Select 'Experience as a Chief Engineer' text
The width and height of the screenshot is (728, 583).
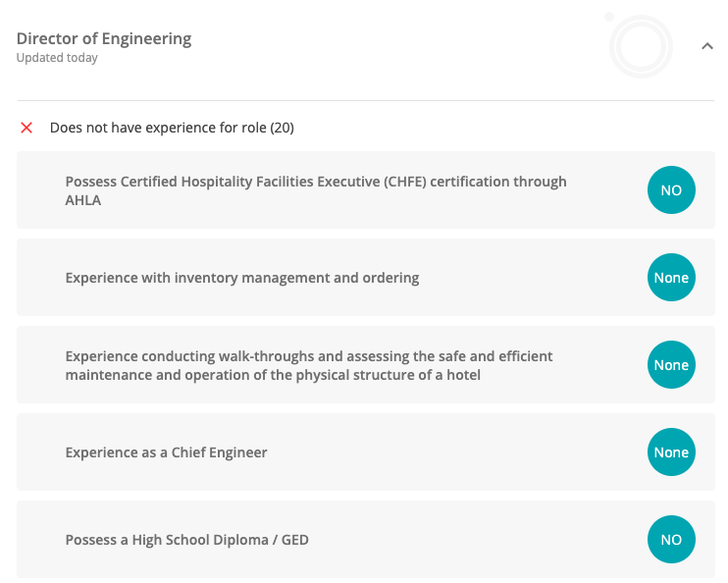[166, 452]
